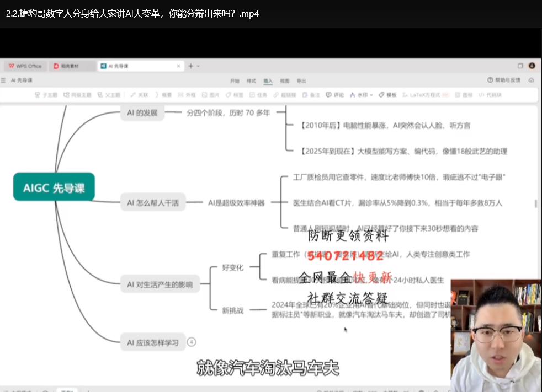
Task: Select the AI 应该怎样学习 topic node
Action: (153, 342)
